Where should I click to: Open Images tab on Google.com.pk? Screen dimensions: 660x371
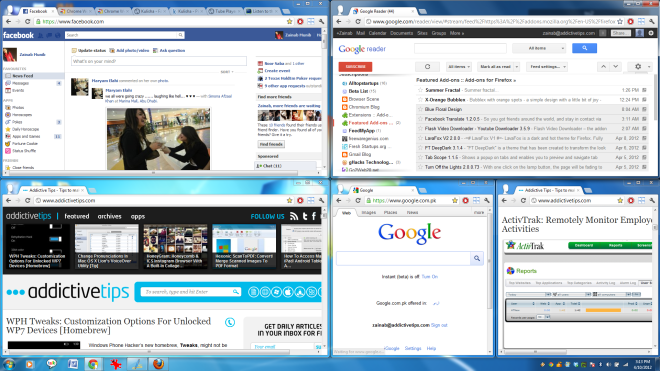[368, 213]
